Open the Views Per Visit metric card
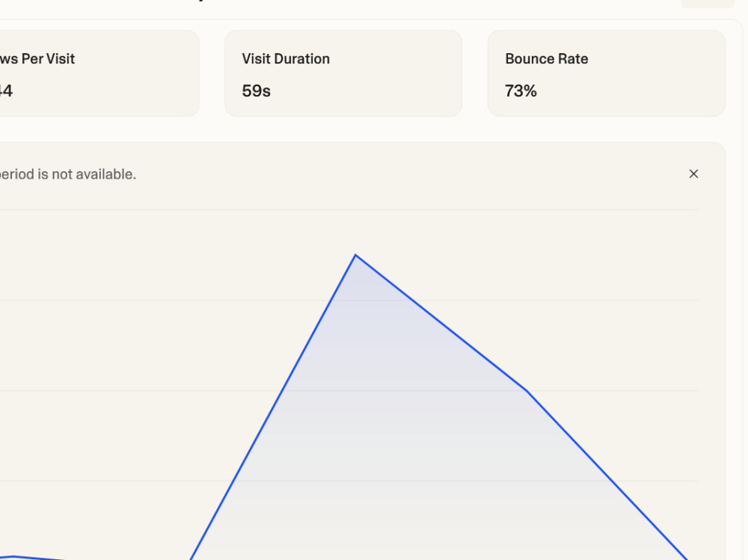 pos(99,73)
